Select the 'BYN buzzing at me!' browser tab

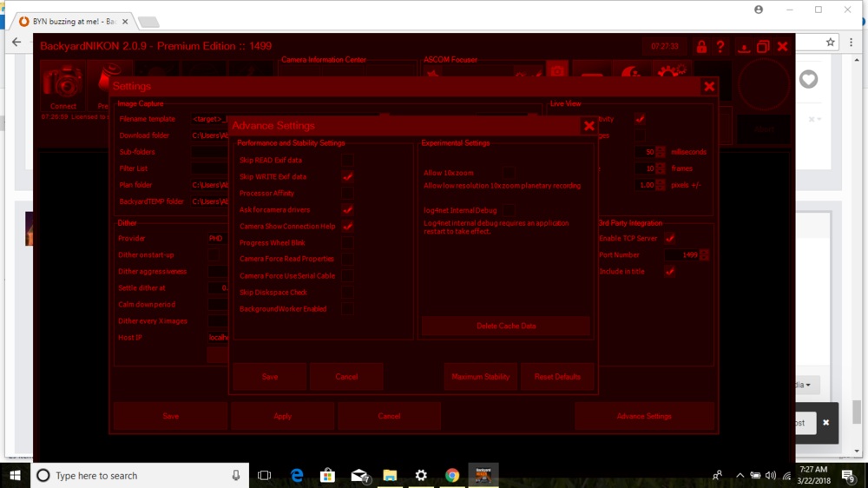tap(73, 22)
